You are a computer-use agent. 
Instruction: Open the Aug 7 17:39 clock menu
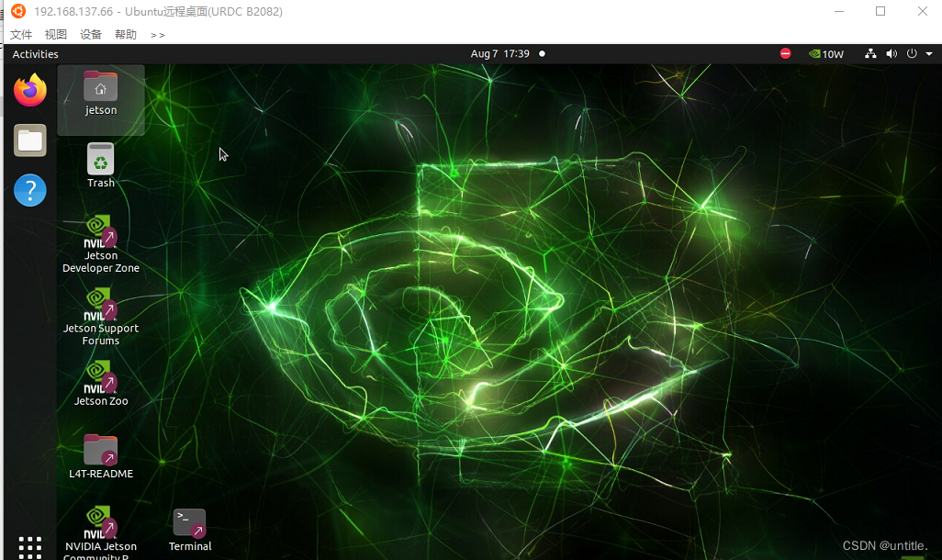click(499, 53)
